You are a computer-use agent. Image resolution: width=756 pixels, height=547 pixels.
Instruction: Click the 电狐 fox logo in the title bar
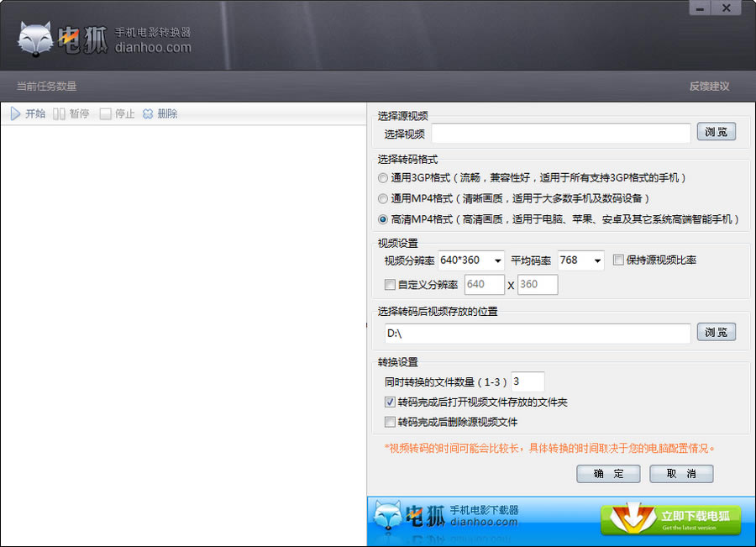pyautogui.click(x=35, y=36)
